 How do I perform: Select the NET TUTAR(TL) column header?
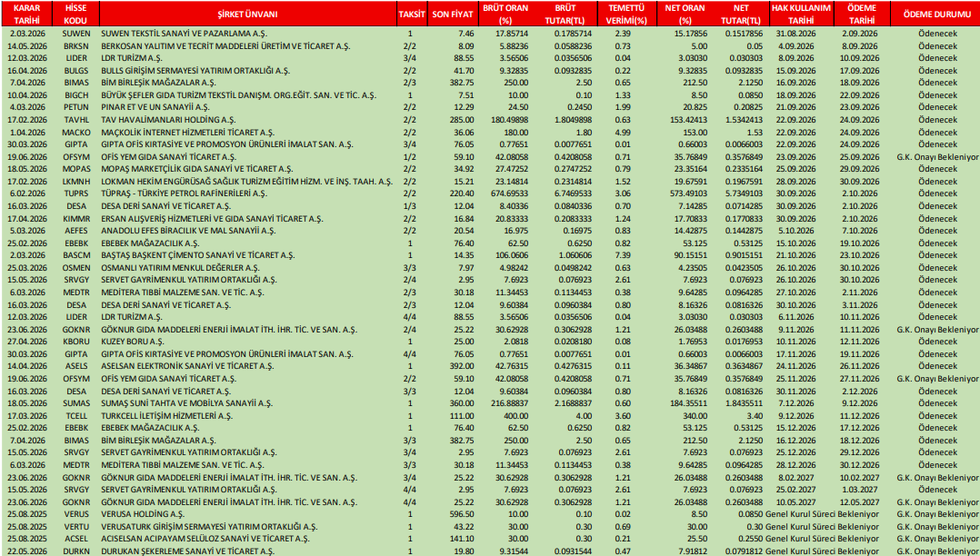tap(740, 15)
